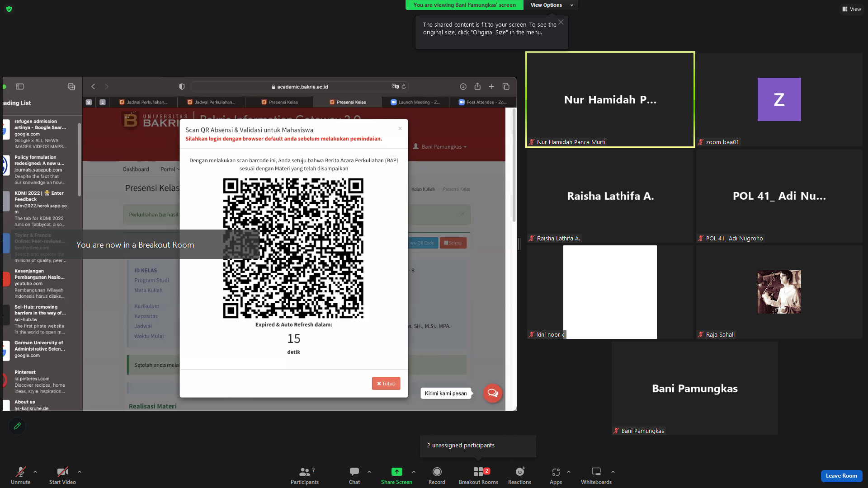Click the tab group icon in Safari toolbar
This screenshot has width=868, height=488.
point(71,87)
